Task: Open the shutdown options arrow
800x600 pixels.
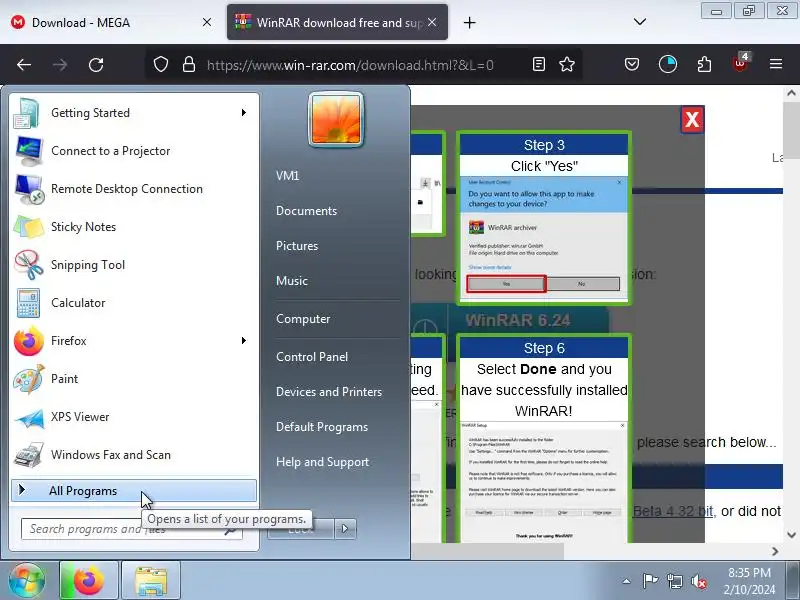Action: (345, 529)
